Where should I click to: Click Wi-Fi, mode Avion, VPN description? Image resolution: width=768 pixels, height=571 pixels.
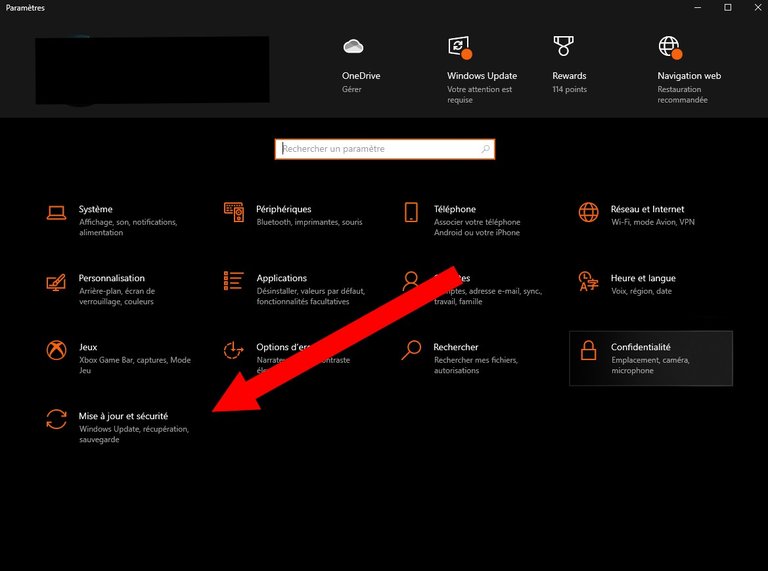click(x=653, y=222)
